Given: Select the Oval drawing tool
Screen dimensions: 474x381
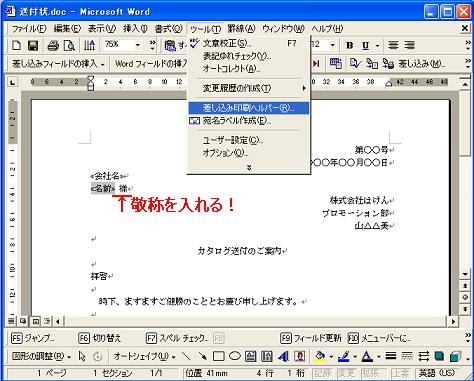Looking at the screenshot, I should [x=235, y=356].
